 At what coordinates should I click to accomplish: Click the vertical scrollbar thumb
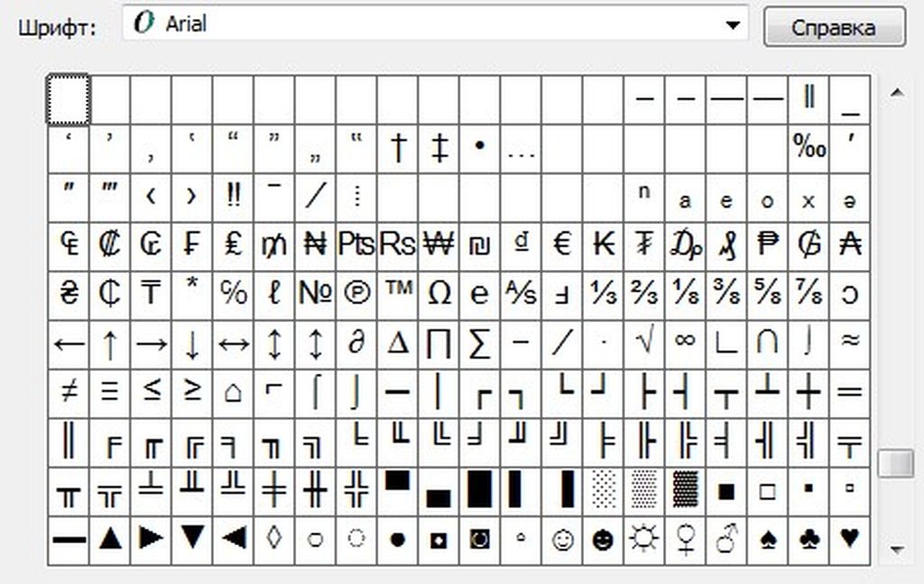coord(896,463)
